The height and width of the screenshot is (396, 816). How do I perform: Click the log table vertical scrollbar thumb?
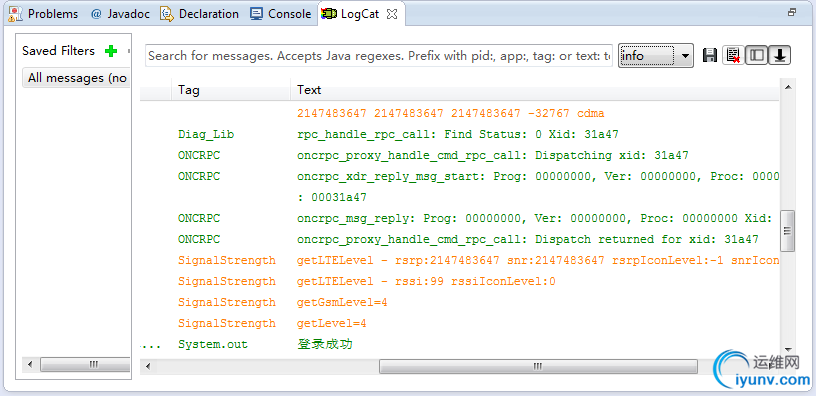click(788, 231)
